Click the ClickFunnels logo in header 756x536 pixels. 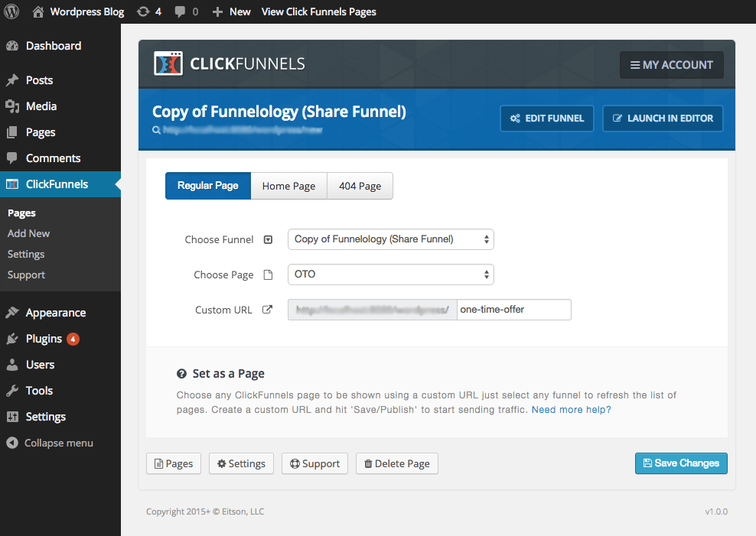229,64
